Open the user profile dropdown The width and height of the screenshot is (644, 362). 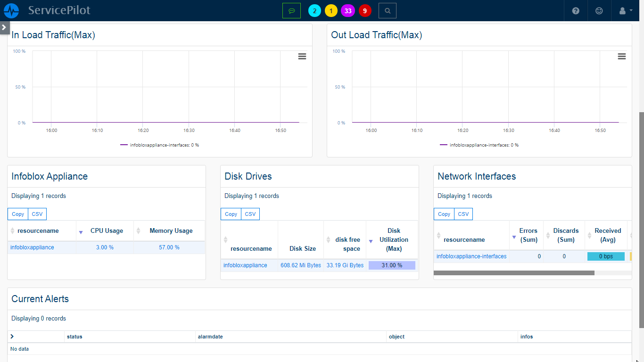click(x=623, y=10)
